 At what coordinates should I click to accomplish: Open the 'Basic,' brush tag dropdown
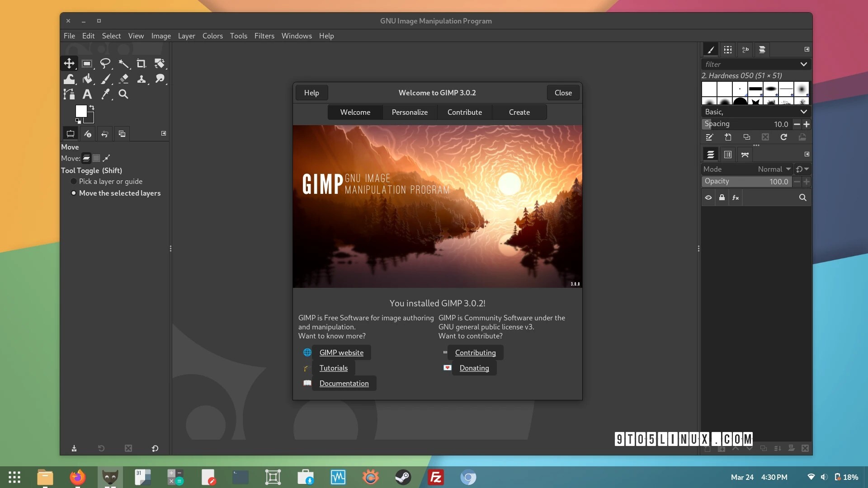point(803,112)
